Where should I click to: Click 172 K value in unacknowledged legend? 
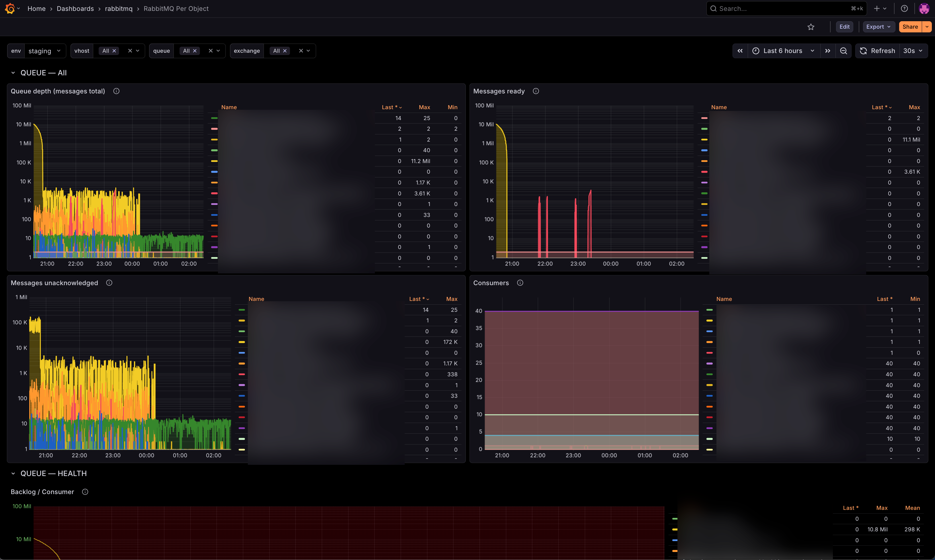click(450, 342)
